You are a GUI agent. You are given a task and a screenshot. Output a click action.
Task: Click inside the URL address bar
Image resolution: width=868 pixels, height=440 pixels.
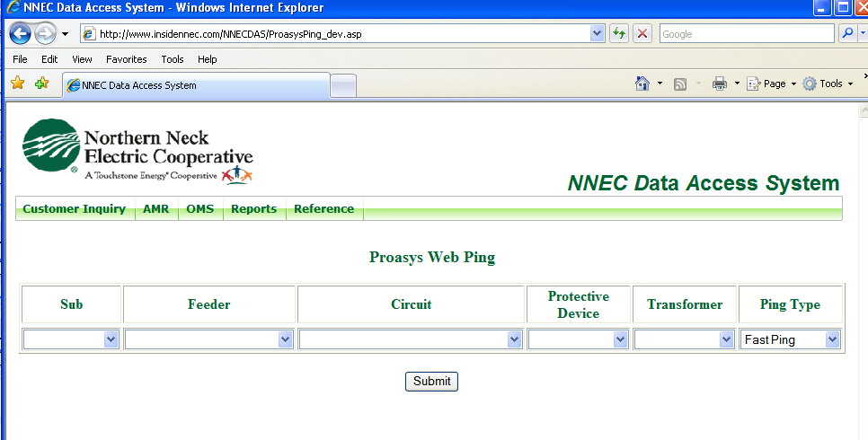coord(341,34)
